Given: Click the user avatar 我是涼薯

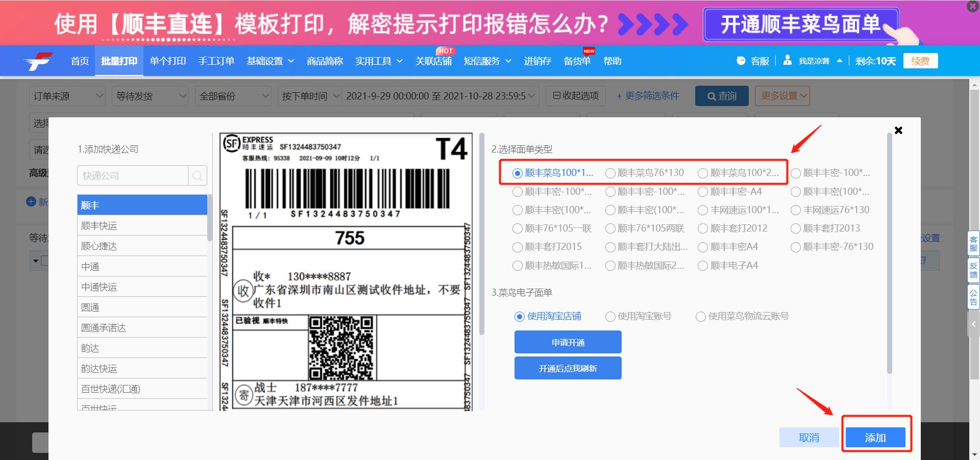Looking at the screenshot, I should [788, 60].
